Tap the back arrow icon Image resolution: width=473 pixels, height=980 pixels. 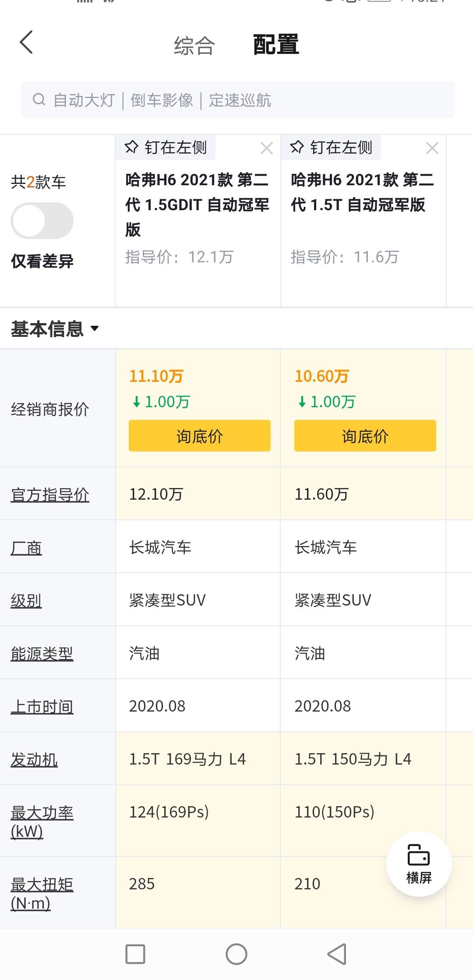point(26,42)
